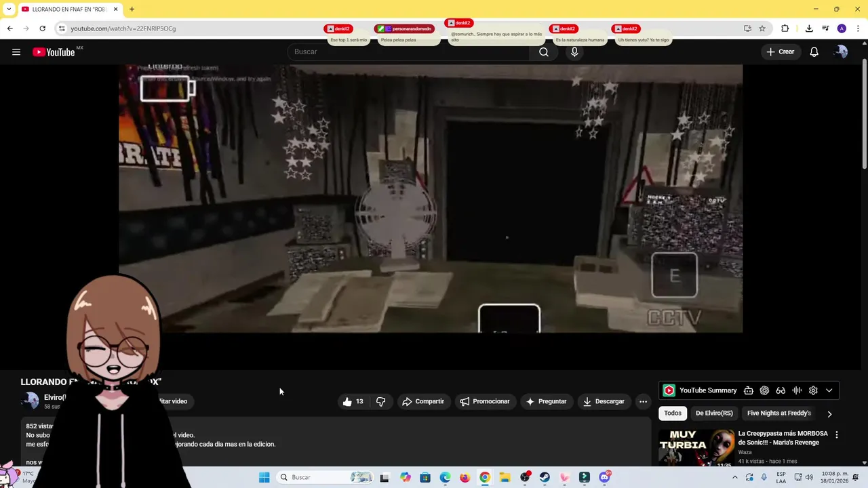Image resolution: width=868 pixels, height=488 pixels.
Task: Click the Descargar download button
Action: click(603, 401)
